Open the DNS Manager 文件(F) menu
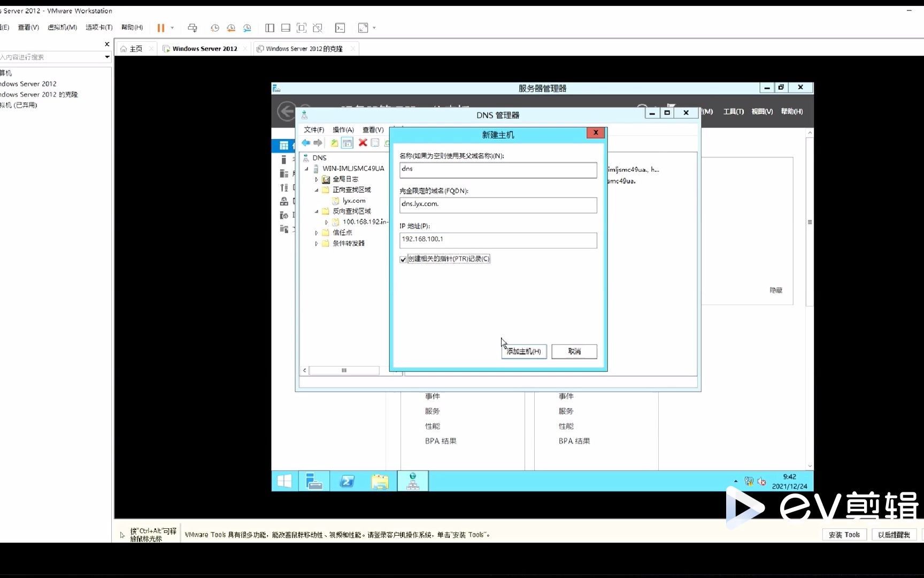 coord(314,130)
